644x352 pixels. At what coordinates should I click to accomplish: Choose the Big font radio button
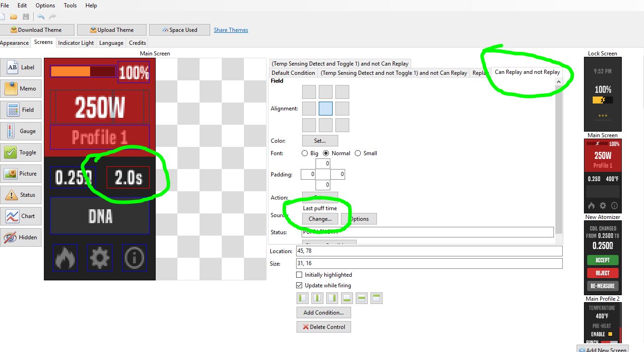click(x=304, y=153)
